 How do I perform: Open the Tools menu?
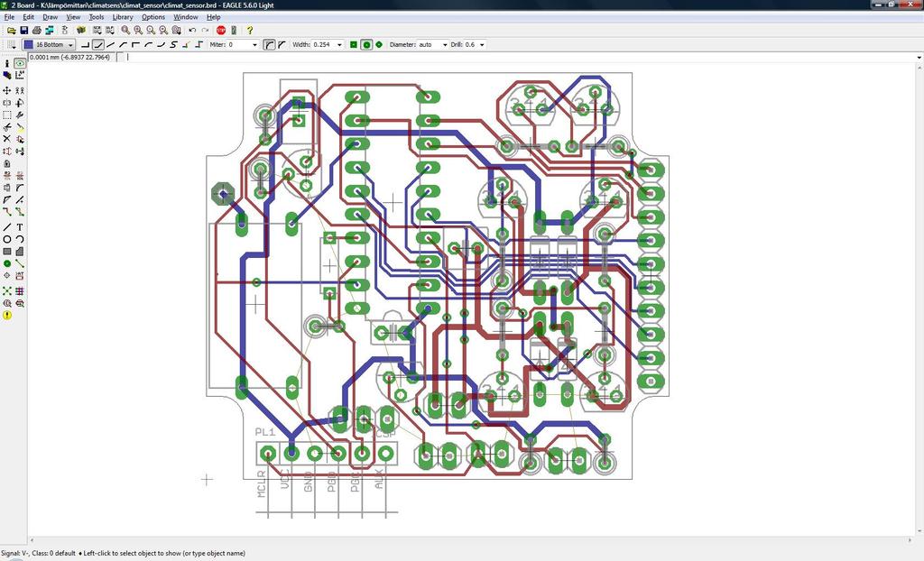pyautogui.click(x=96, y=17)
